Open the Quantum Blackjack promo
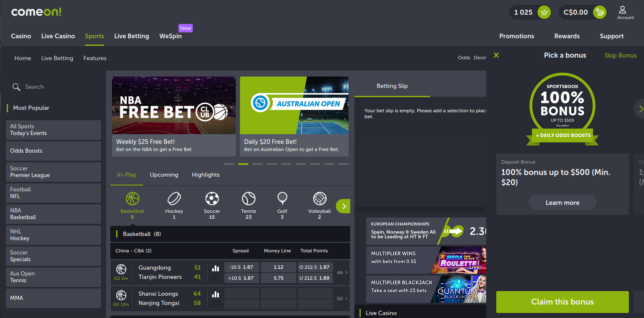Screen dimensions: 644x318 [426, 289]
